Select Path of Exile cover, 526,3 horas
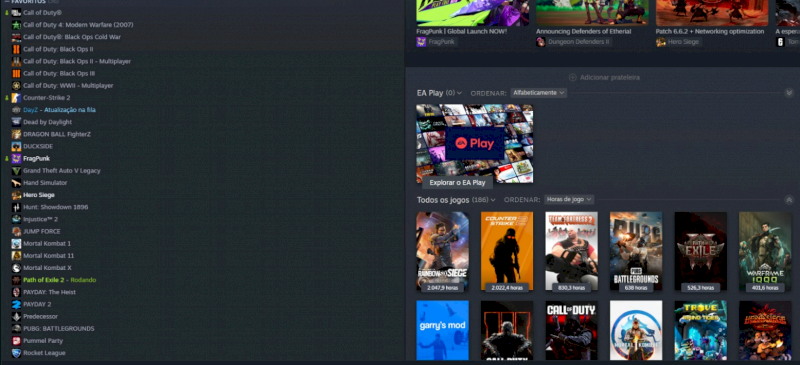Screen dimensions: 800x365 pyautogui.click(x=701, y=251)
